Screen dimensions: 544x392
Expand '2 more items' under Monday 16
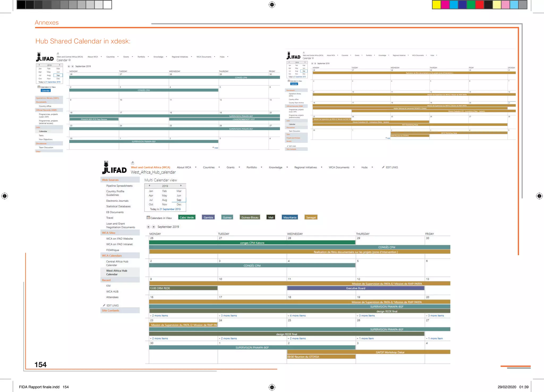pyautogui.click(x=160, y=316)
